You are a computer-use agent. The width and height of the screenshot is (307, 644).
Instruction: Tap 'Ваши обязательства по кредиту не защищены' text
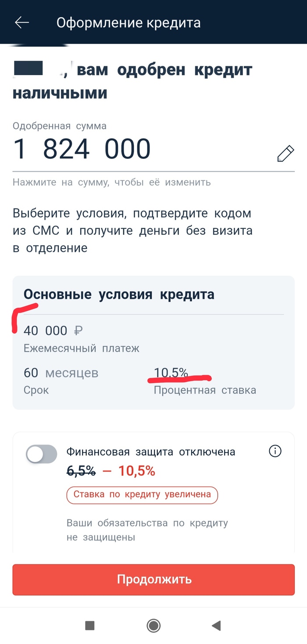[x=147, y=530]
